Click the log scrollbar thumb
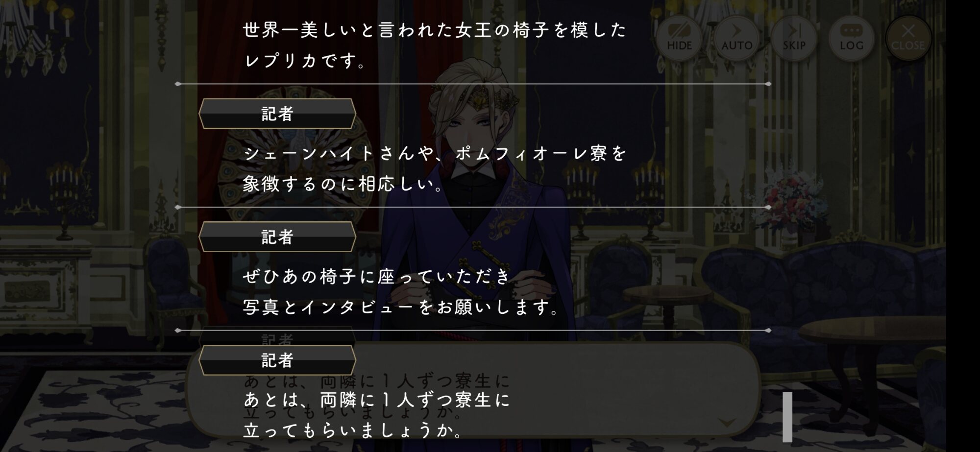Viewport: 980px width, 452px height. tap(787, 417)
